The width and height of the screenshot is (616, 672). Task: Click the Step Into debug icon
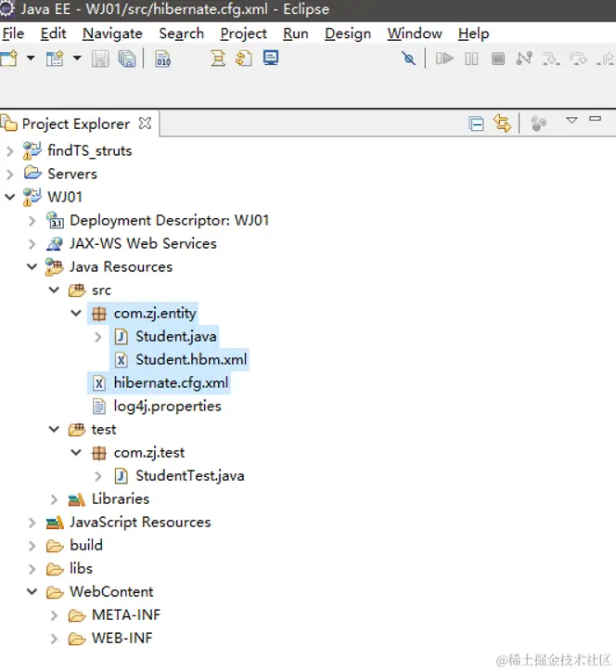551,58
